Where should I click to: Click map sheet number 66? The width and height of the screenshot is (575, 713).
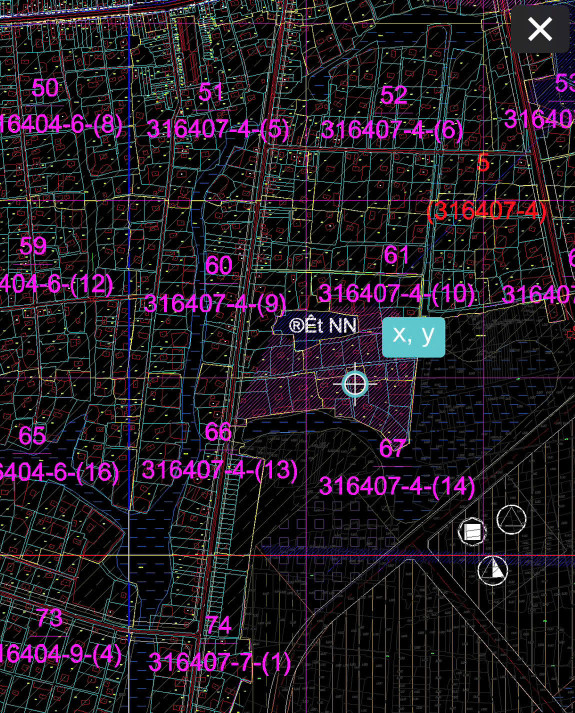point(218,432)
